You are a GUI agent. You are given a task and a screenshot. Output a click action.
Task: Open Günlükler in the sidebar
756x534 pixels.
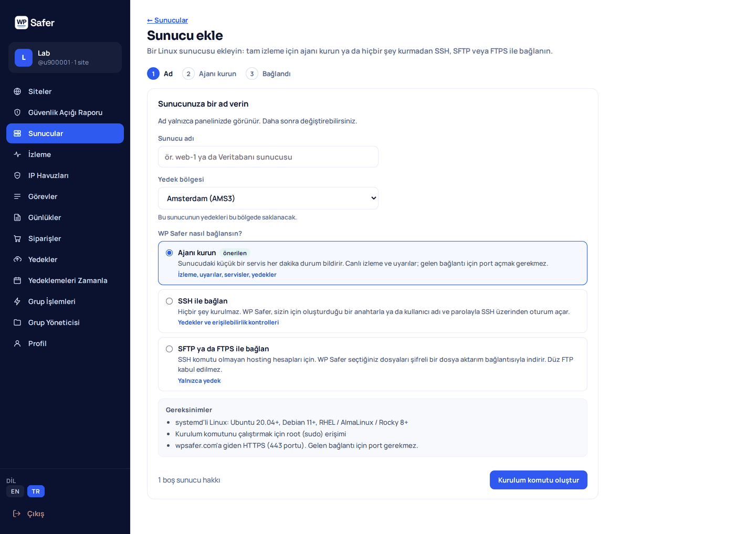65,217
